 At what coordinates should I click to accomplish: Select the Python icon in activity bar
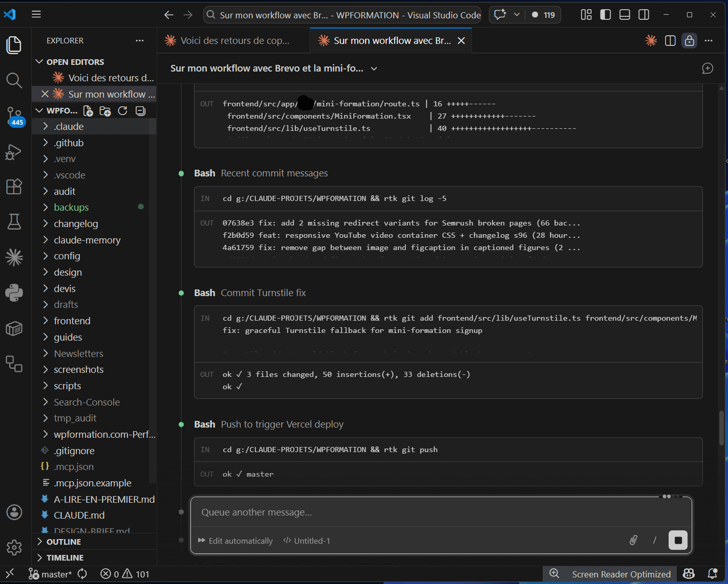14,293
